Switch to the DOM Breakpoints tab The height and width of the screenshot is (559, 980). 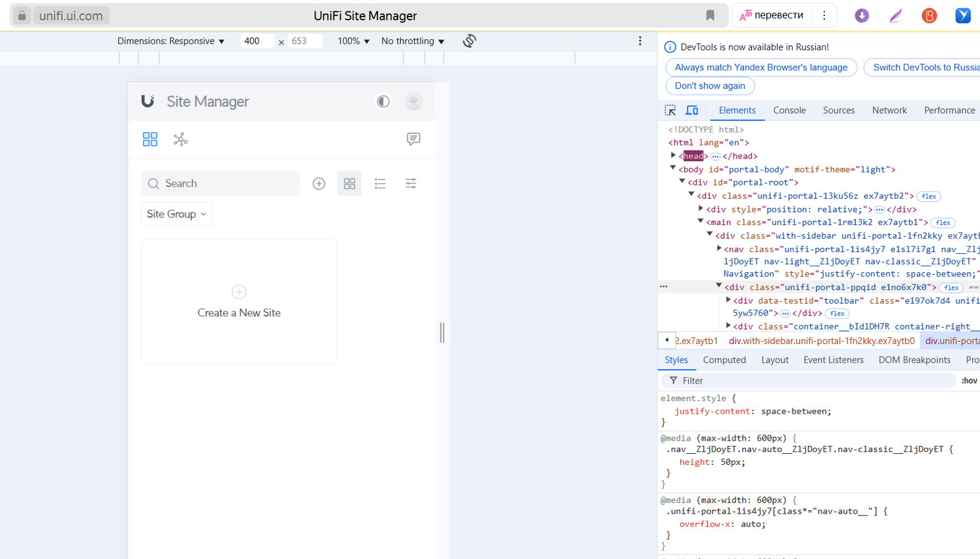coord(914,360)
